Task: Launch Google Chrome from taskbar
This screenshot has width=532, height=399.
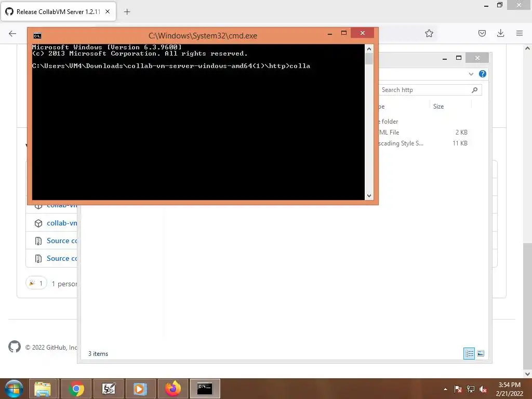Action: (76, 389)
